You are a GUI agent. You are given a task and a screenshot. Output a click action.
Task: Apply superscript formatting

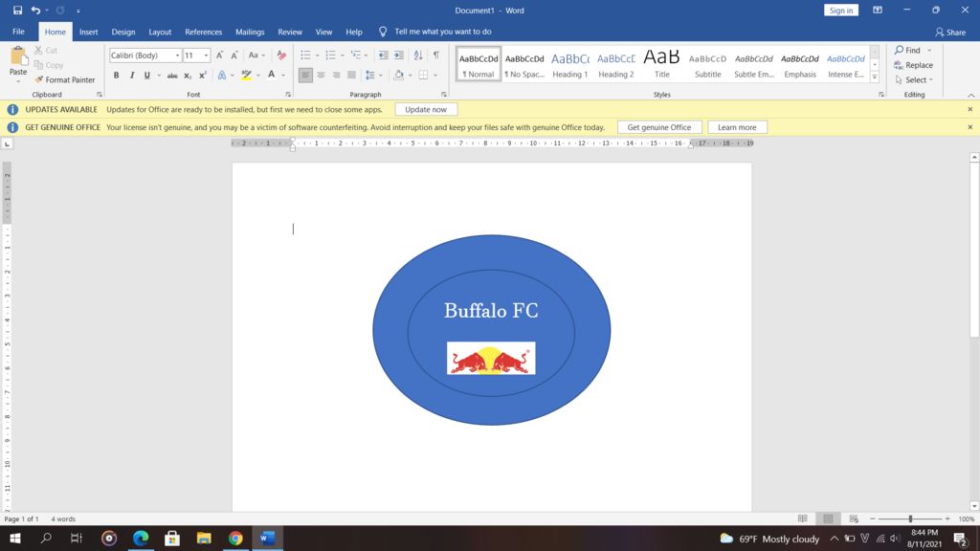(203, 76)
